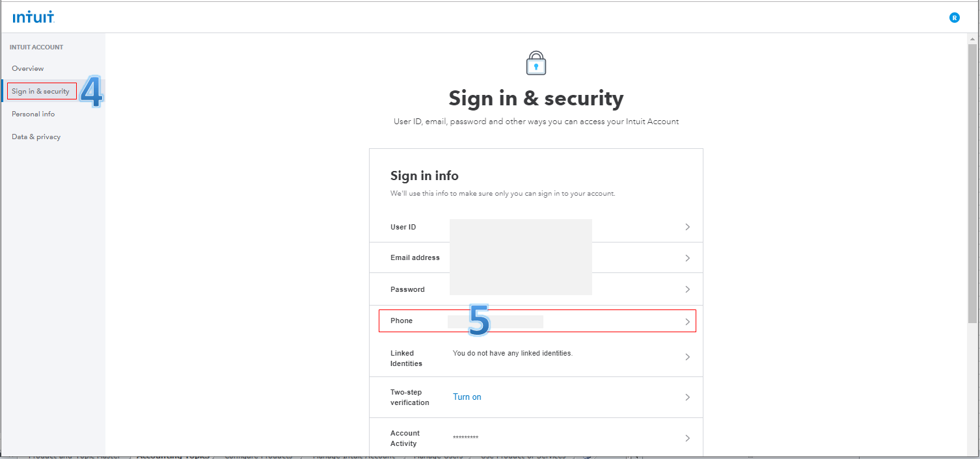Select Sign in & security menu
The height and width of the screenshot is (459, 980).
40,91
